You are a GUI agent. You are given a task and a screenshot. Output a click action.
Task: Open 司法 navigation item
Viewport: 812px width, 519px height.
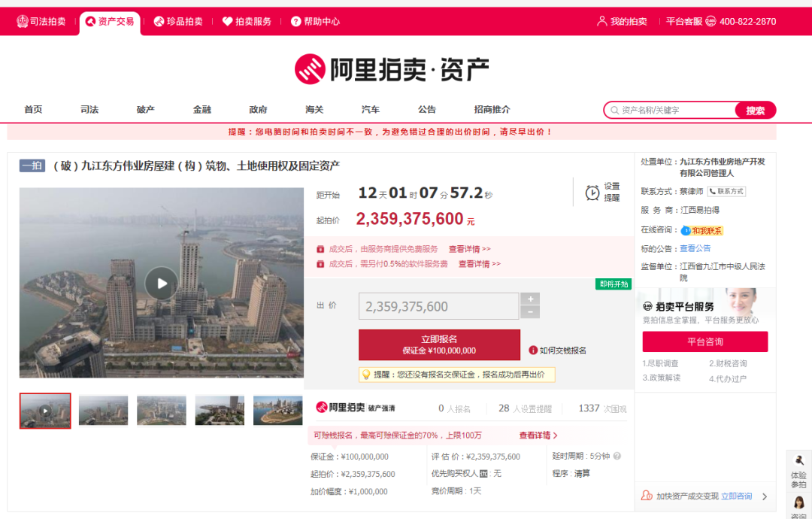(89, 109)
